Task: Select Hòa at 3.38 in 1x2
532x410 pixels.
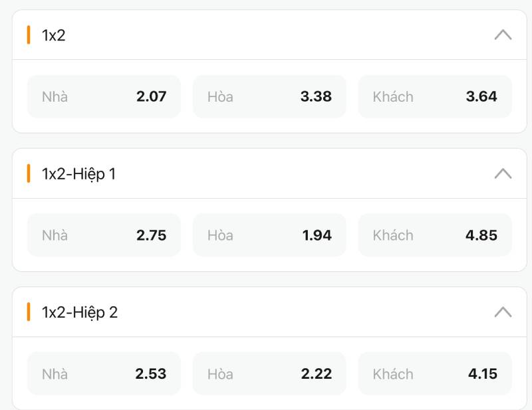Action: (x=269, y=96)
